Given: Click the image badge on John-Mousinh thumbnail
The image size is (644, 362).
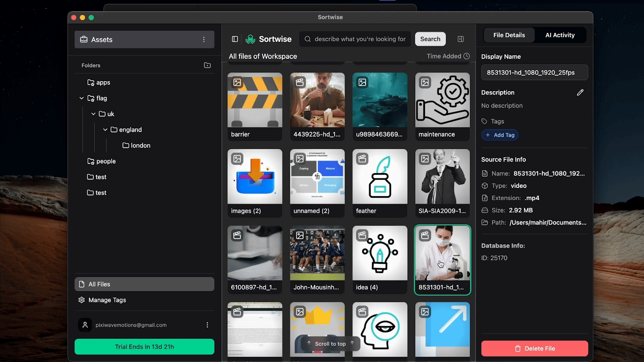Looking at the screenshot, I should 300,235.
